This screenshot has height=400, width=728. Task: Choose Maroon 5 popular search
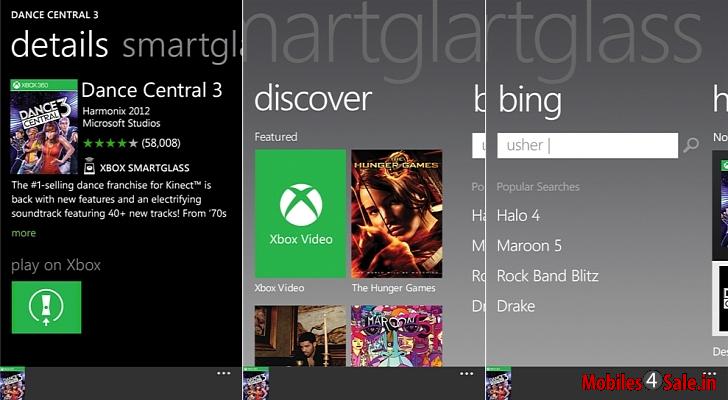(x=529, y=245)
